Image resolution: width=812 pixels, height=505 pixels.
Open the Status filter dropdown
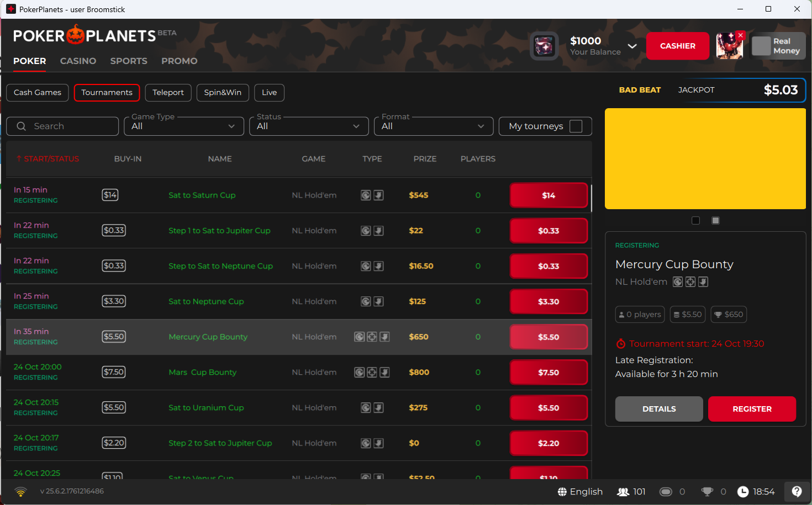point(308,126)
